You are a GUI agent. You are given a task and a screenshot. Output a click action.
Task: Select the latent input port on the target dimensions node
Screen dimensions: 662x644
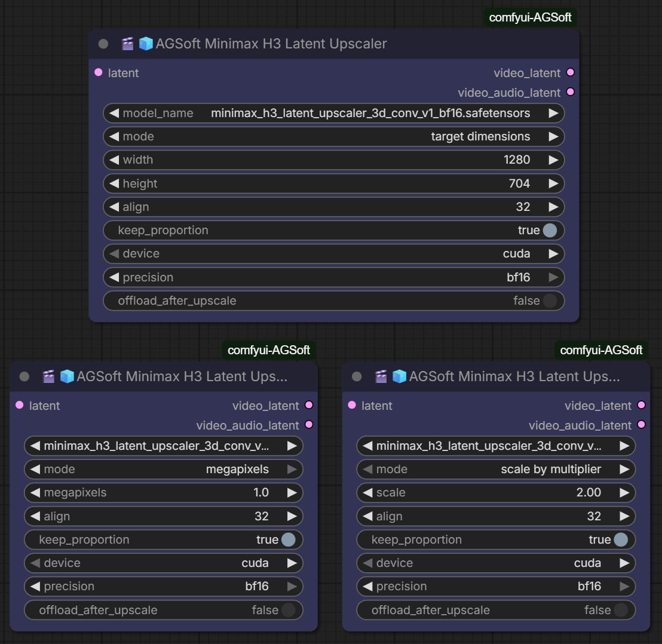(x=99, y=73)
